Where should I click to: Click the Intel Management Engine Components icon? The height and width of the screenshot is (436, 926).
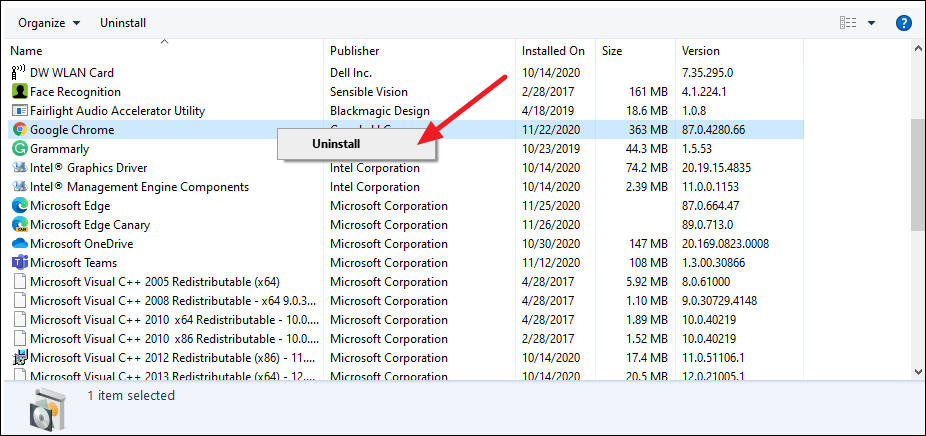(19, 187)
